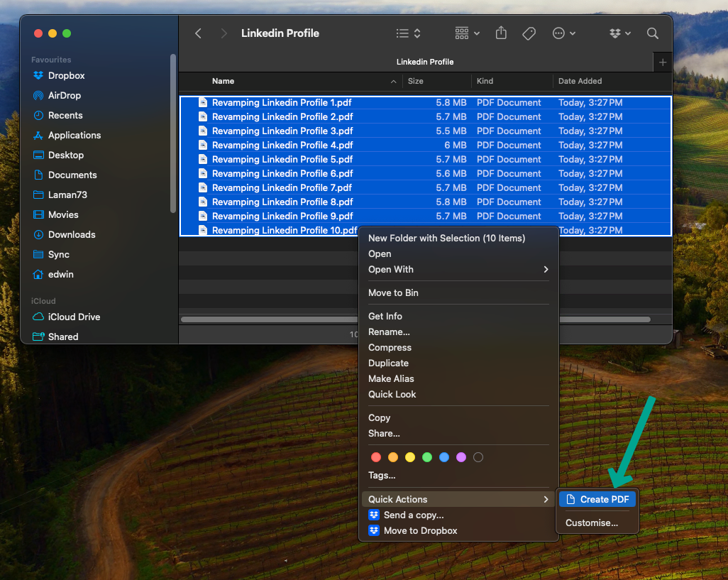Expand the Quick Actions submenu

point(458,500)
